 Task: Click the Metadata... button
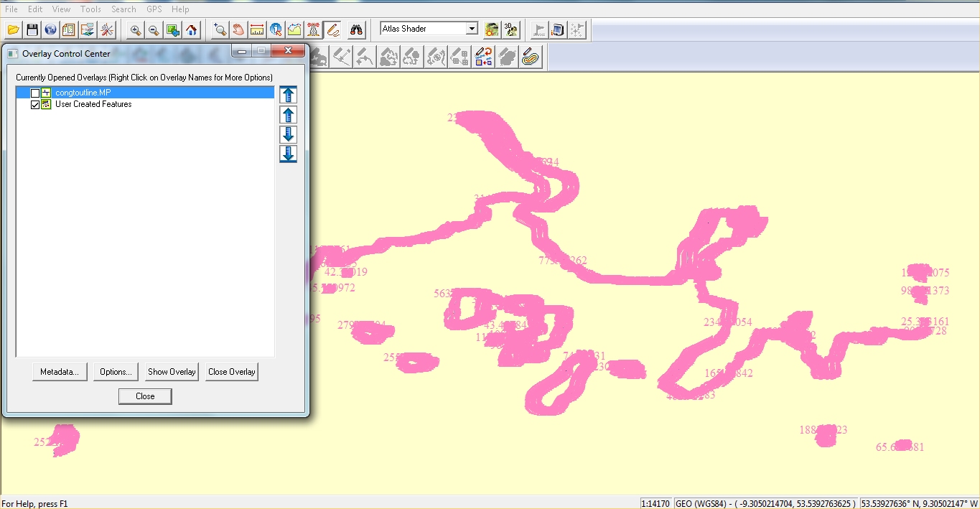pyautogui.click(x=60, y=372)
